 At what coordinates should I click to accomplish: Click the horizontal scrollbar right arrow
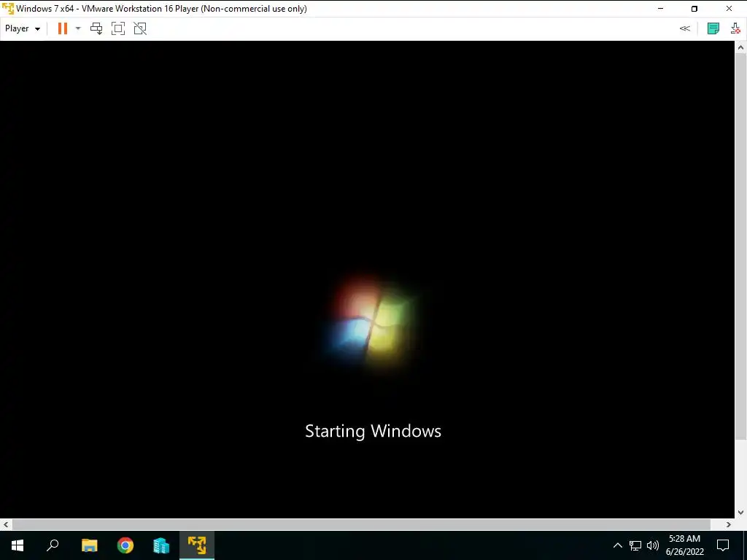tap(729, 524)
